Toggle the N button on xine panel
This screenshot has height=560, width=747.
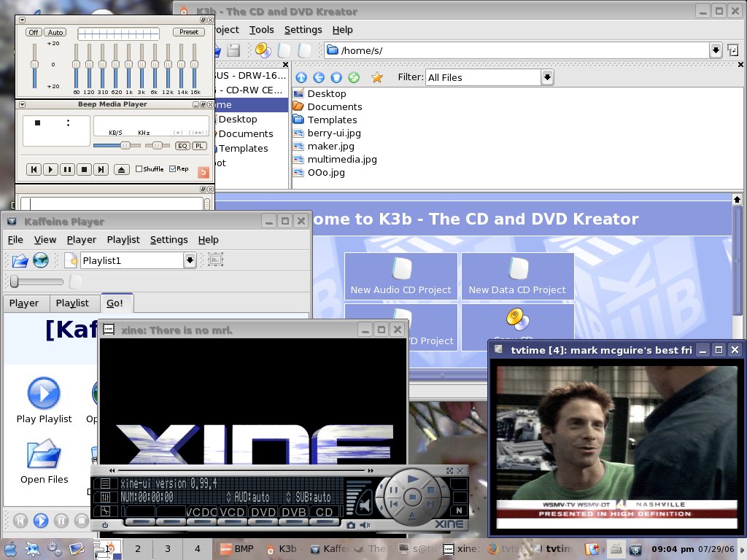pyautogui.click(x=459, y=510)
